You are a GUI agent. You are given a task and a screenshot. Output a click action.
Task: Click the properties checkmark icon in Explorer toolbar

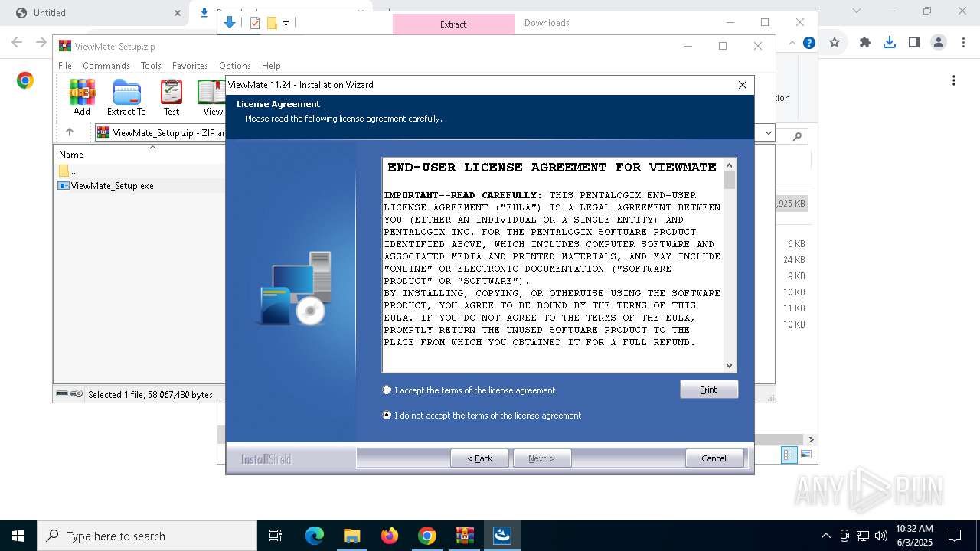(x=255, y=23)
